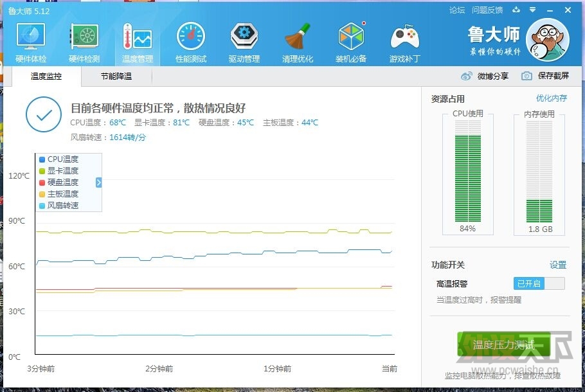This screenshot has width=585, height=392.
Task: Open 问题反馈 feedback link
Action: tap(487, 10)
